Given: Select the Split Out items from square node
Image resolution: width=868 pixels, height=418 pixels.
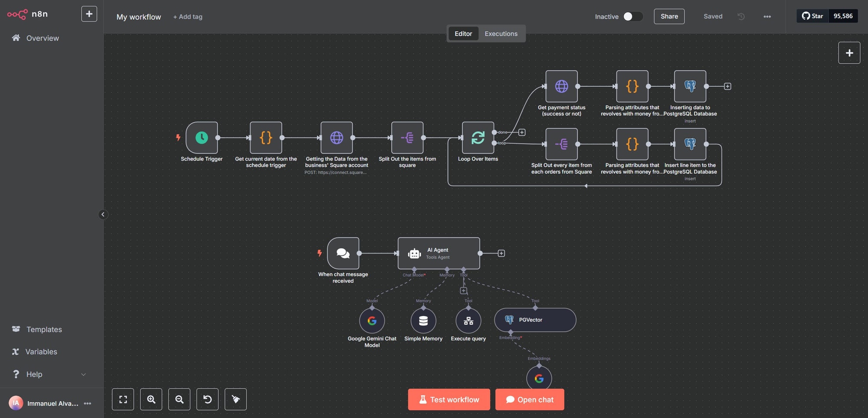Looking at the screenshot, I should coord(407,137).
